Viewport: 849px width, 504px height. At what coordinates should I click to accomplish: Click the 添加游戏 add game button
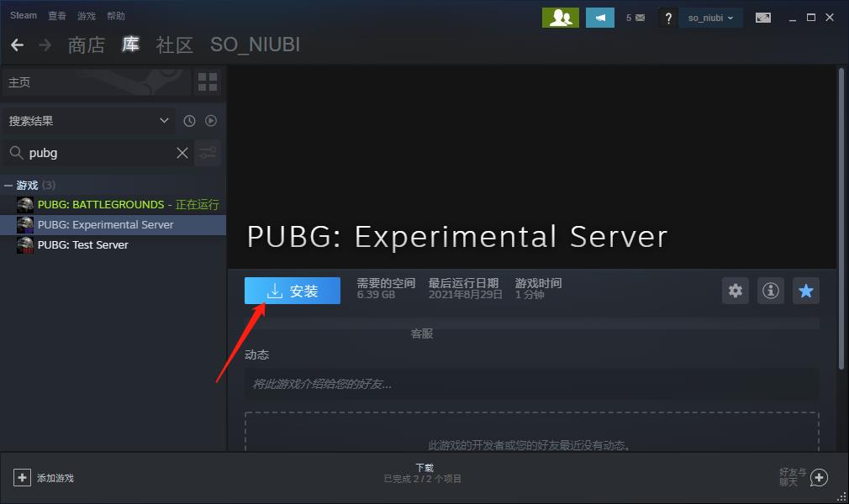click(44, 478)
